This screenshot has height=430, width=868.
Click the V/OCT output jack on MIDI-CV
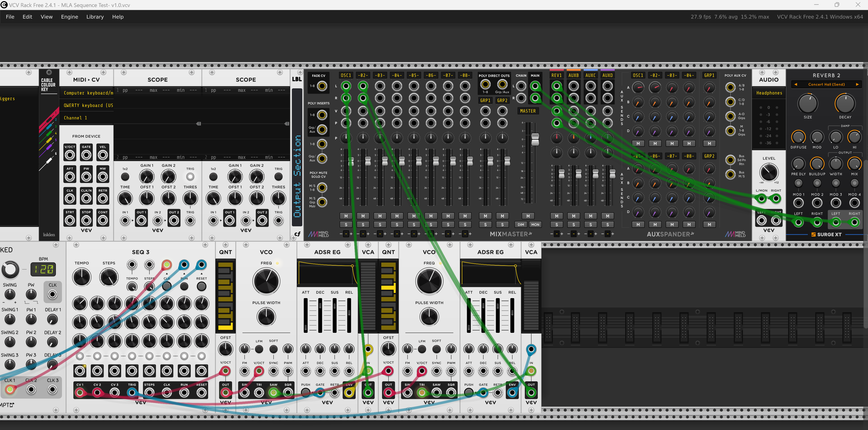(x=70, y=155)
